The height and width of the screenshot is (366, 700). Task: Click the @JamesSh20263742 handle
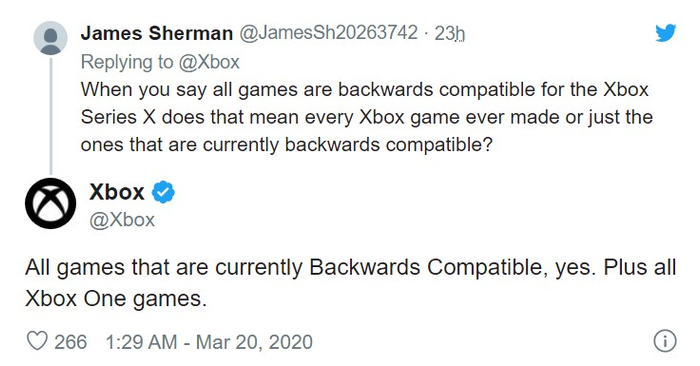pos(329,33)
